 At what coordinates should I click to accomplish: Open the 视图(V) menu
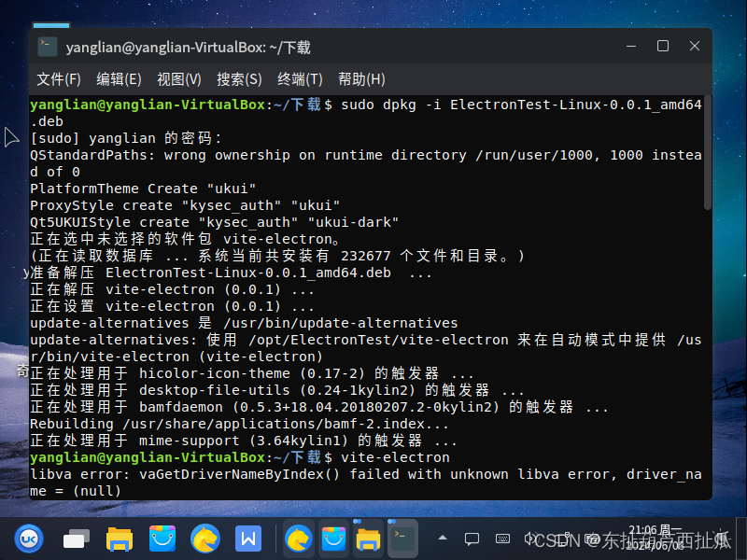179,79
